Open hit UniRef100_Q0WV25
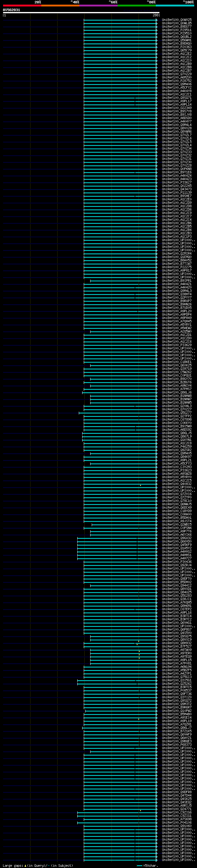Viewport: 197px width, 868px height. [x=177, y=20]
